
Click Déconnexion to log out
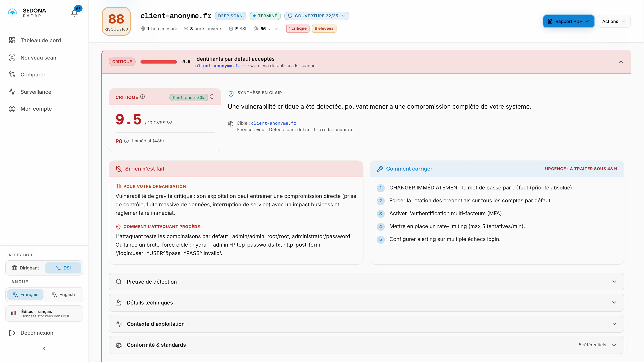[x=37, y=333]
